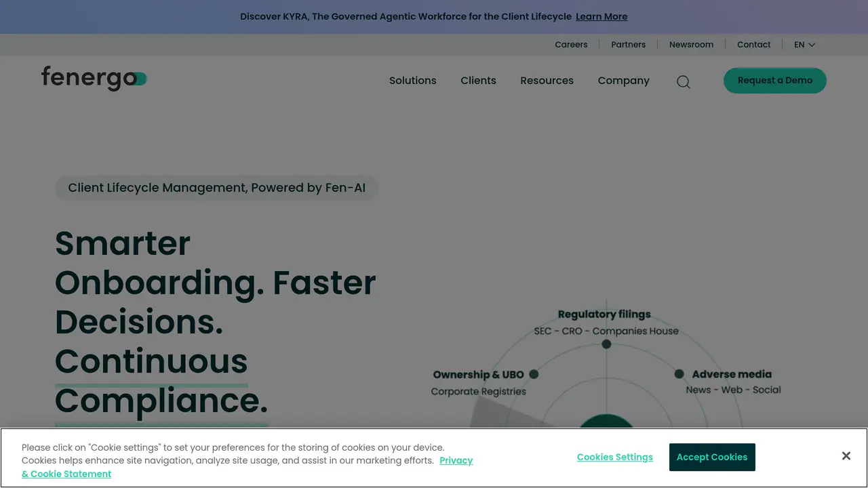Click 'Client Lifecycle Management, Powered by Fen-AI' pill
This screenshot has width=868, height=488.
[x=216, y=188]
